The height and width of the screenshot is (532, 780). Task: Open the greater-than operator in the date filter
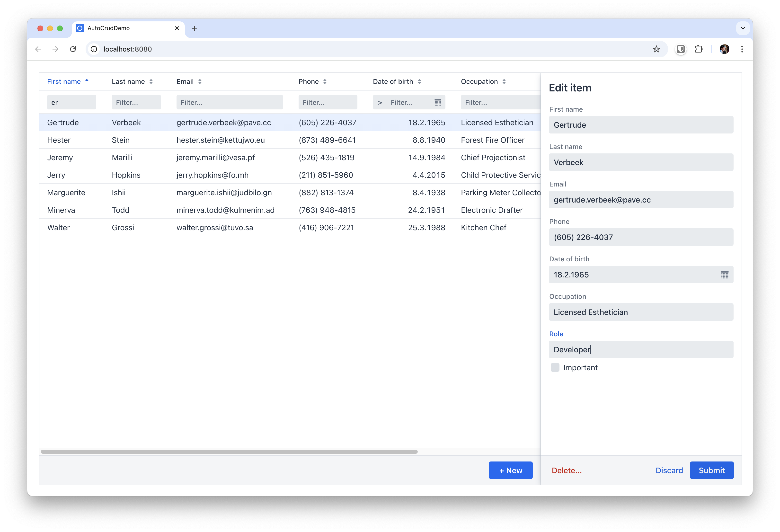[x=380, y=103]
